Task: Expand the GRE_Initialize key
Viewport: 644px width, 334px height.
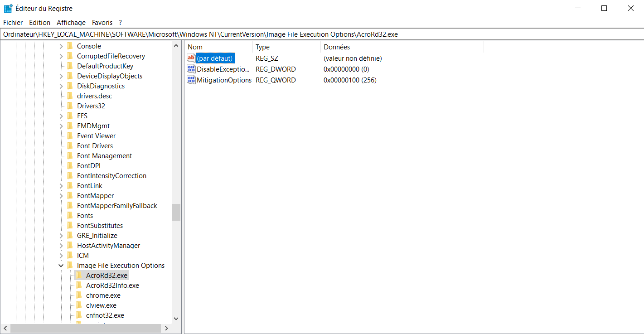Action: 61,236
